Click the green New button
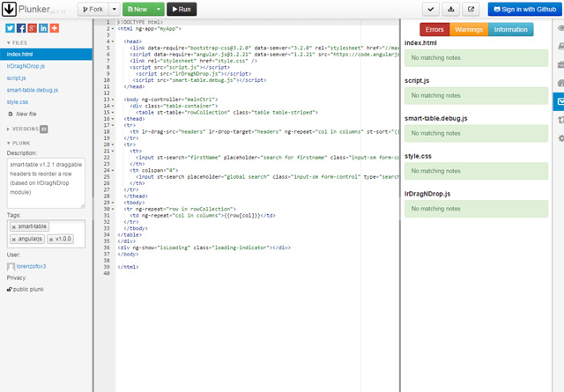Image resolution: width=564 pixels, height=392 pixels. [x=137, y=10]
